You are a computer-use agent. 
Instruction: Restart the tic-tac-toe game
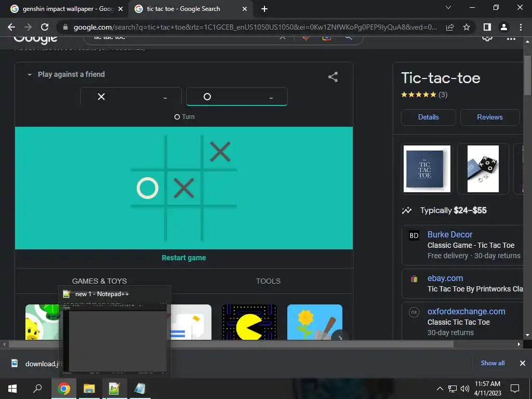click(x=183, y=258)
